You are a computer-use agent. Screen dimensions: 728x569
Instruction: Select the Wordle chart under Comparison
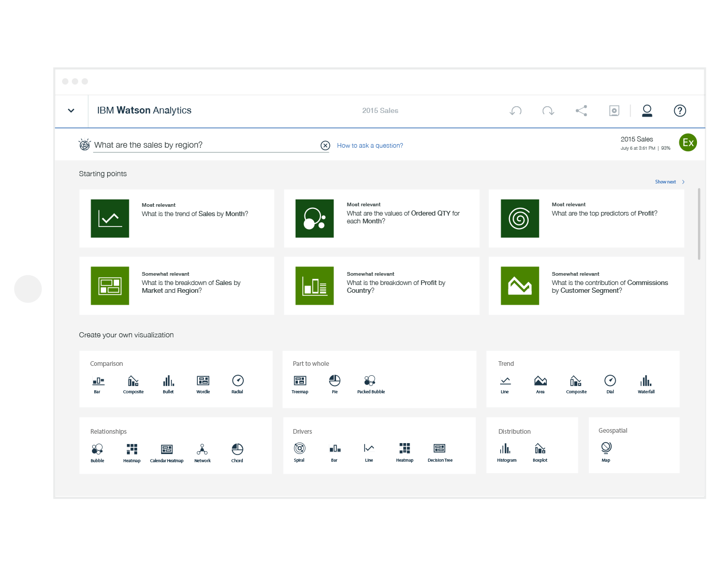pyautogui.click(x=203, y=384)
